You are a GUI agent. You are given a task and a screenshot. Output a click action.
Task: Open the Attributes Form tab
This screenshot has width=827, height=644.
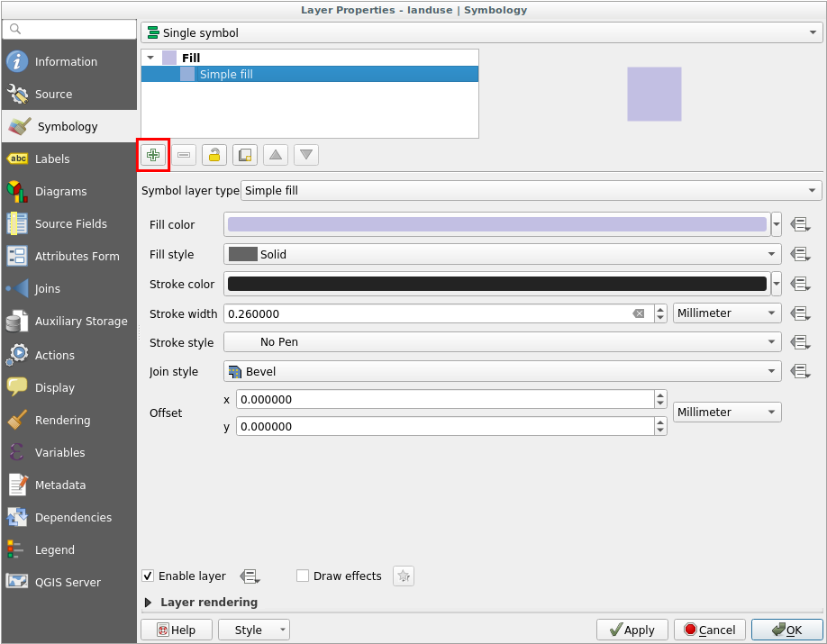[x=77, y=257]
